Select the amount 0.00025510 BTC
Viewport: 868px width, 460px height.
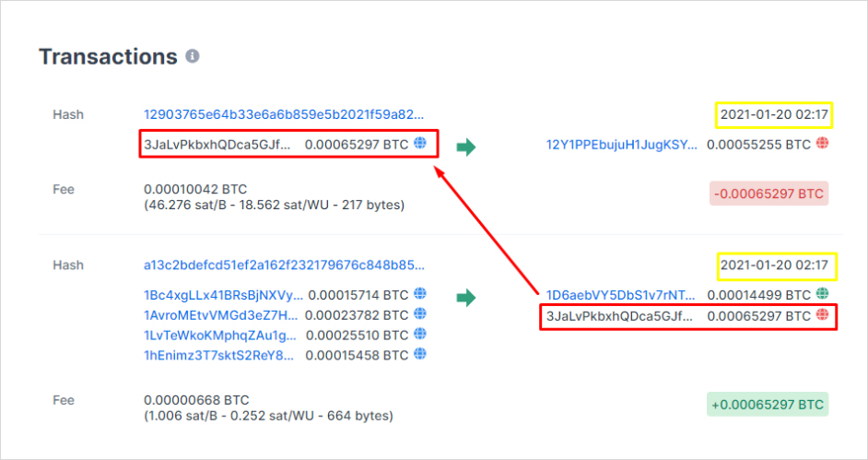pos(357,335)
